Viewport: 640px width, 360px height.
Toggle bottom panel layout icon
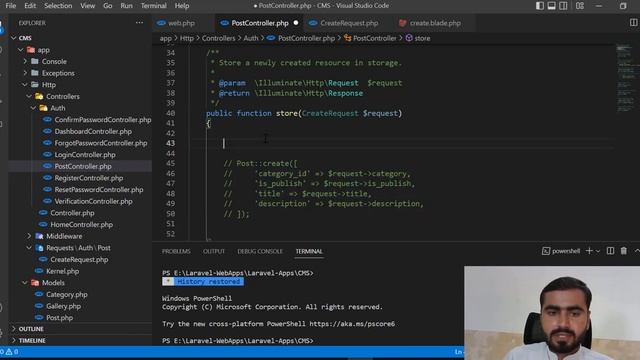pos(551,6)
